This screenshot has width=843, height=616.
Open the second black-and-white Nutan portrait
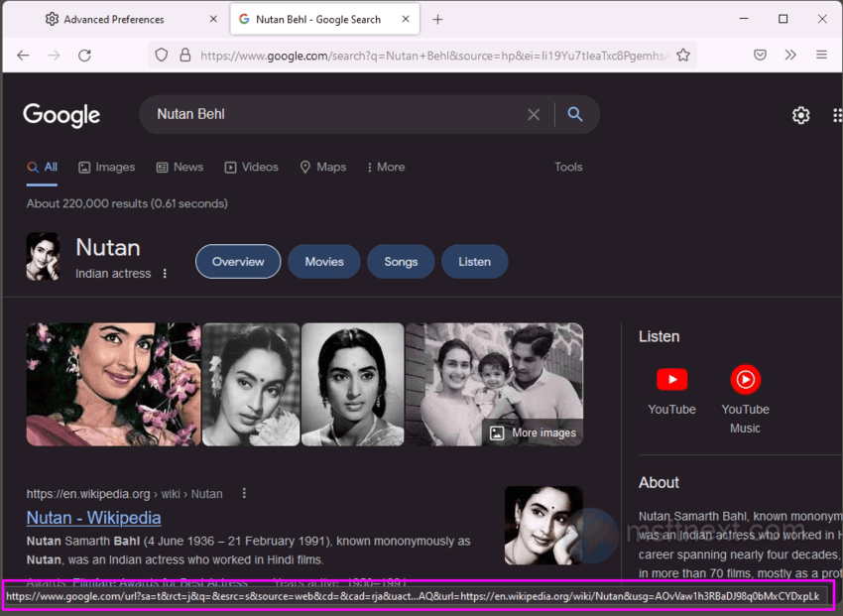[x=251, y=384]
